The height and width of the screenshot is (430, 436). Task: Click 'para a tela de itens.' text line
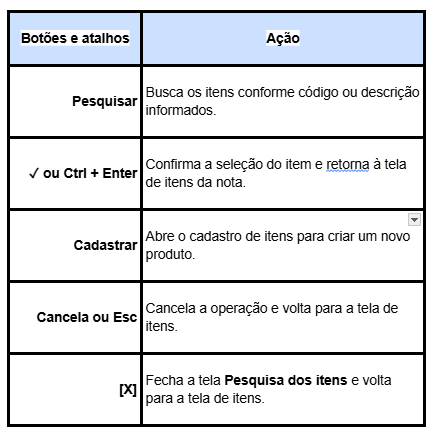coord(205,399)
